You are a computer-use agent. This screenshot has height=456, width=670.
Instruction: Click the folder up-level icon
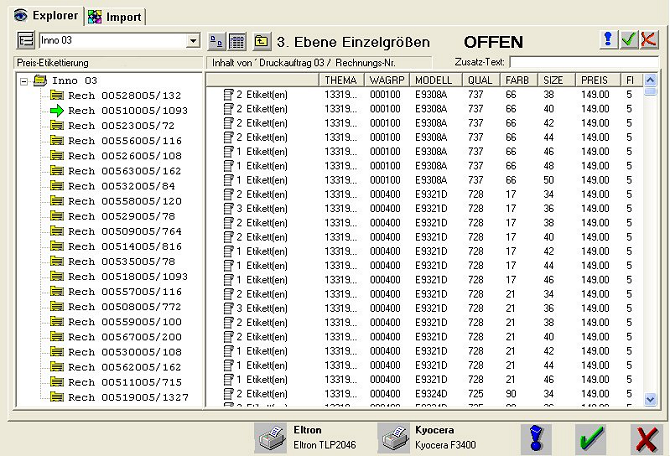[x=262, y=41]
